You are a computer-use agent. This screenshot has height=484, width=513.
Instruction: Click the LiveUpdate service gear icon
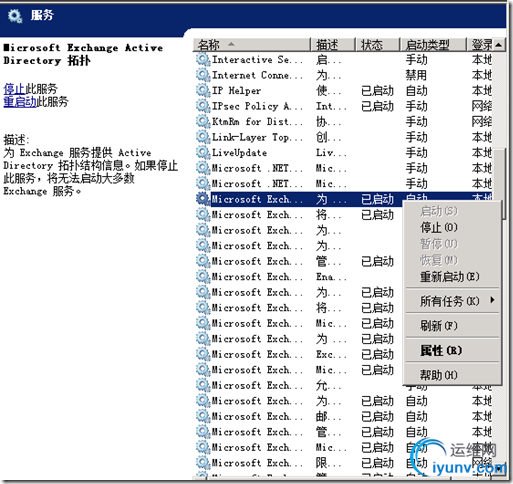pyautogui.click(x=203, y=152)
